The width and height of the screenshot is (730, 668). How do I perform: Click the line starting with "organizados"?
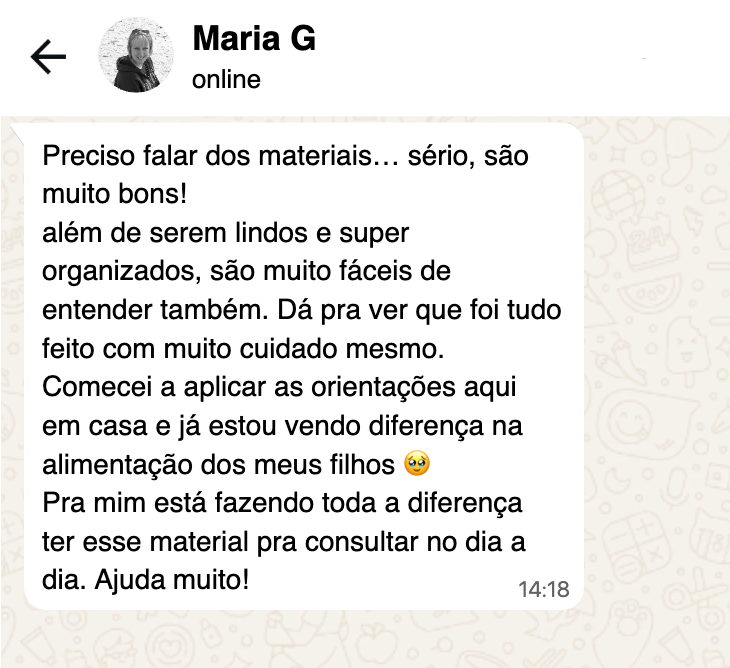(246, 272)
